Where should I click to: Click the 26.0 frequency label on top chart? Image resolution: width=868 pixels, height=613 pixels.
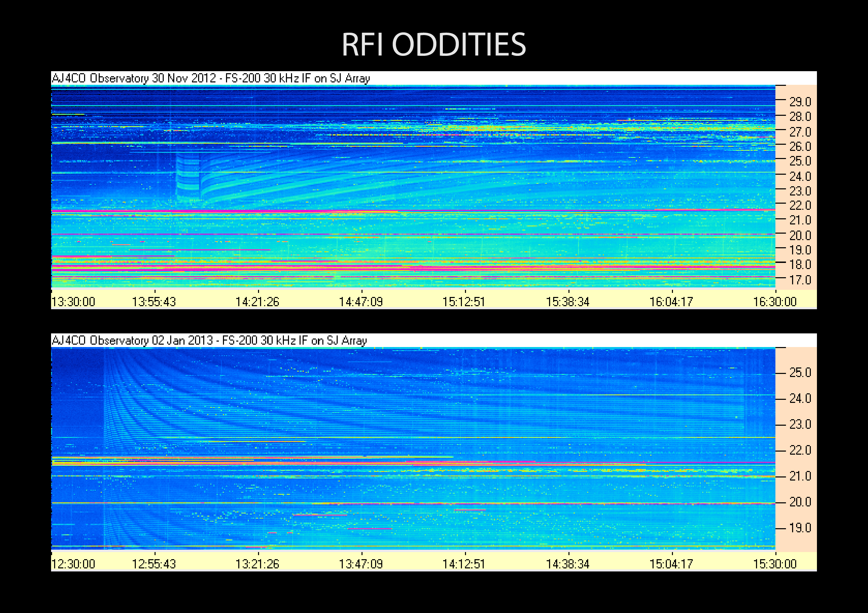click(x=800, y=146)
